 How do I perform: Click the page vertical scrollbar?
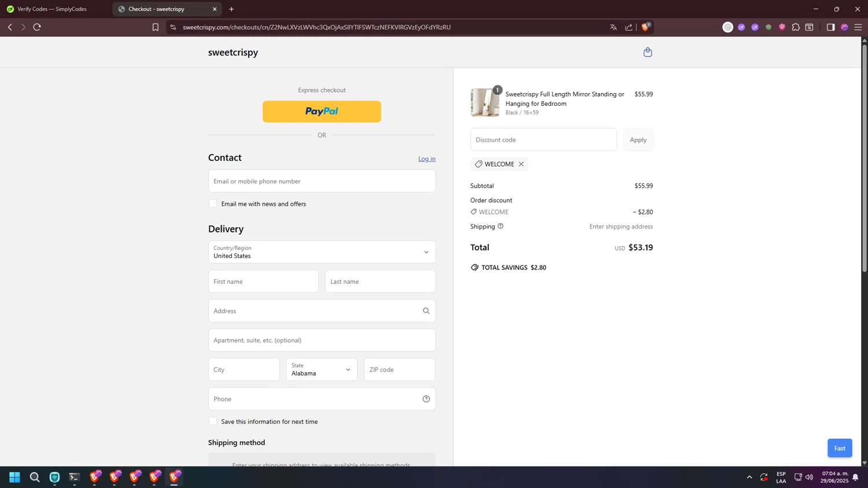[865, 158]
